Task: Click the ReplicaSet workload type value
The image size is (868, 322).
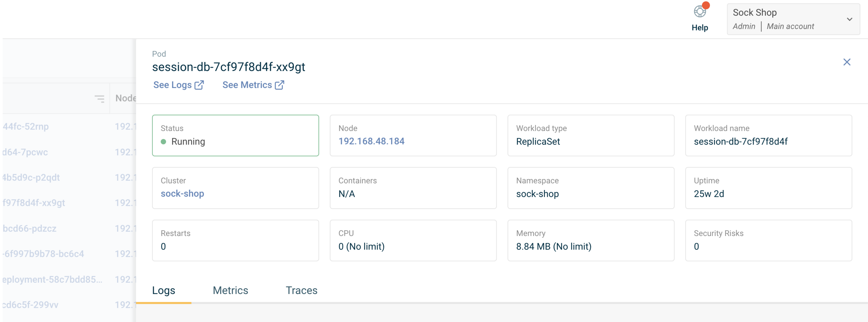Action: 538,141
